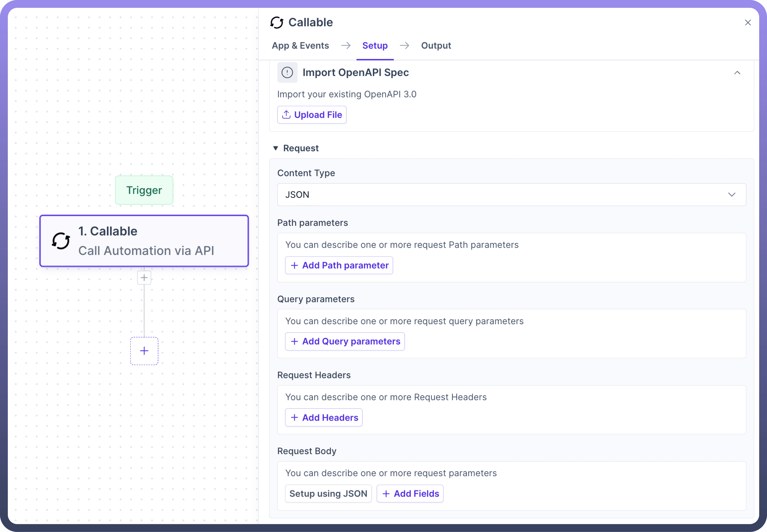Collapse the Request section triangle
This screenshot has height=532, width=767.
[276, 148]
